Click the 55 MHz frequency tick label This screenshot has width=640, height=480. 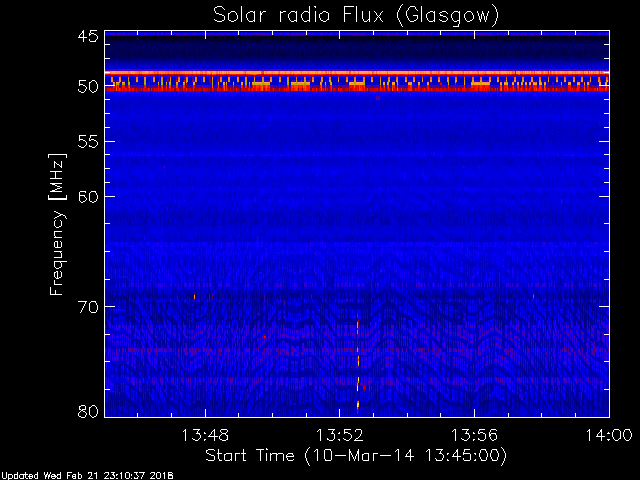pyautogui.click(x=88, y=142)
